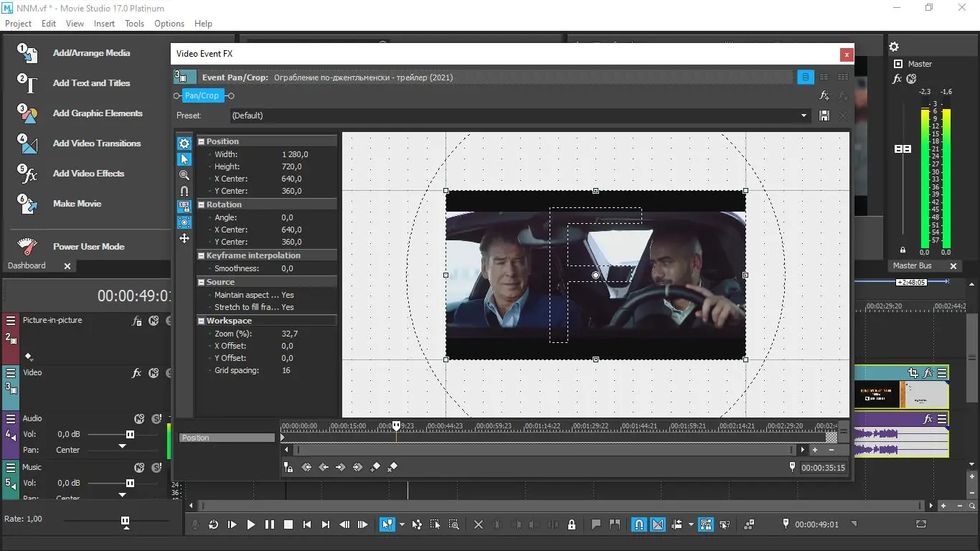
Task: Collapse the Workspace property group
Action: pyautogui.click(x=202, y=321)
